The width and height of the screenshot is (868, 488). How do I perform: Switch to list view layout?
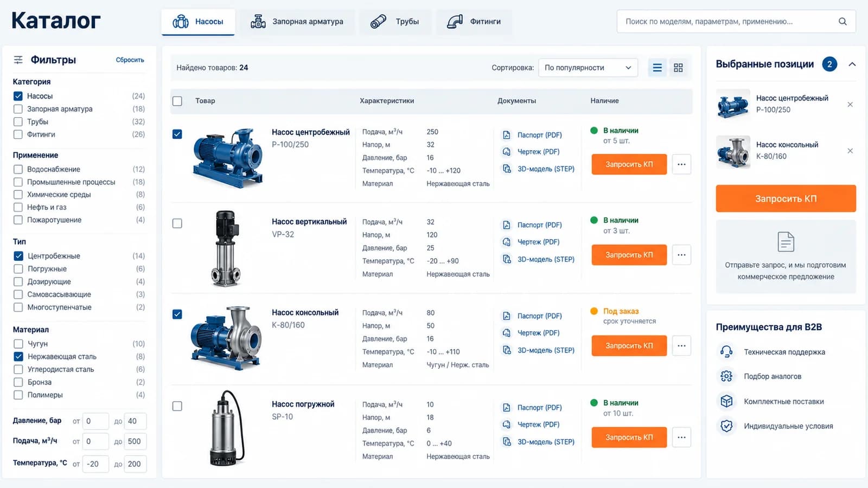657,68
